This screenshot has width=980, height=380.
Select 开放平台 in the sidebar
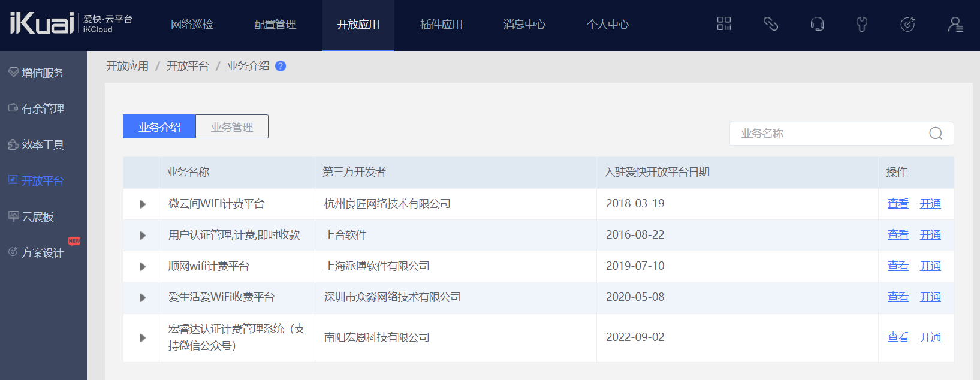pos(43,180)
